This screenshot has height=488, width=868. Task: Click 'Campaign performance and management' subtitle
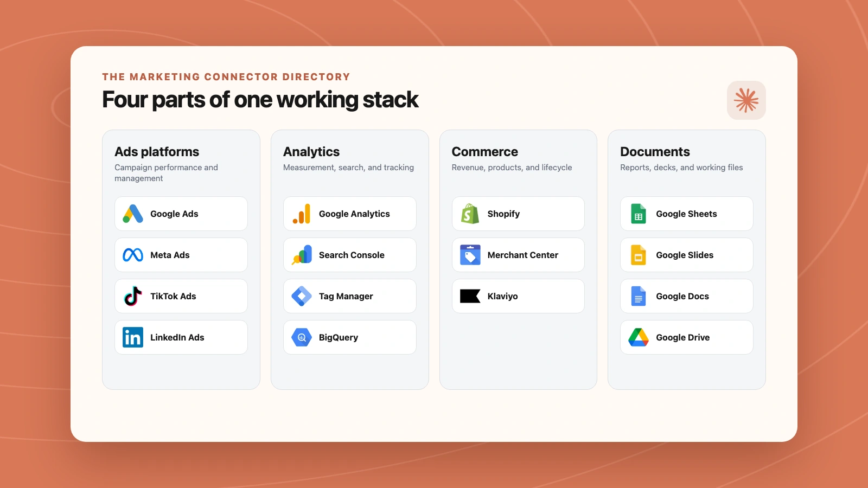click(x=166, y=173)
